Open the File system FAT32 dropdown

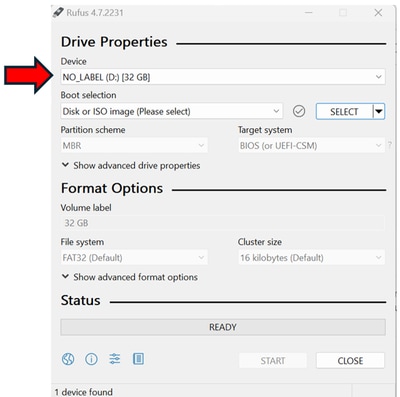134,258
